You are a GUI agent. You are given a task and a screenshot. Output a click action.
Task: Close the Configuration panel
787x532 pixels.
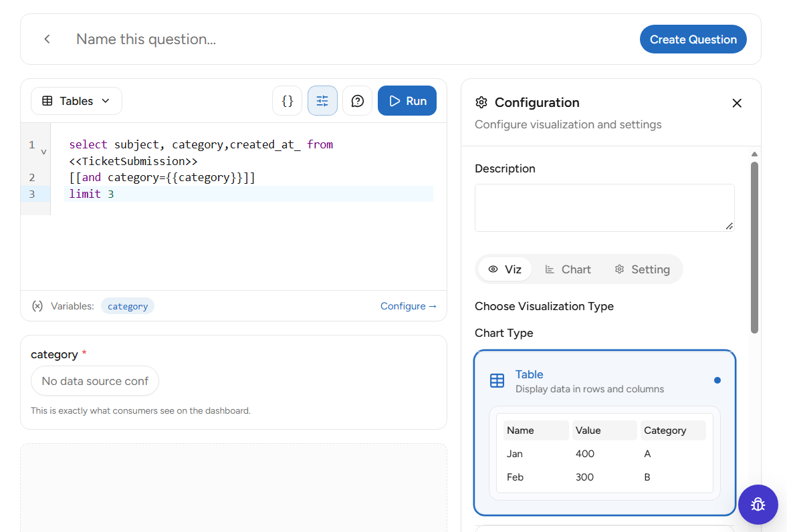(736, 103)
